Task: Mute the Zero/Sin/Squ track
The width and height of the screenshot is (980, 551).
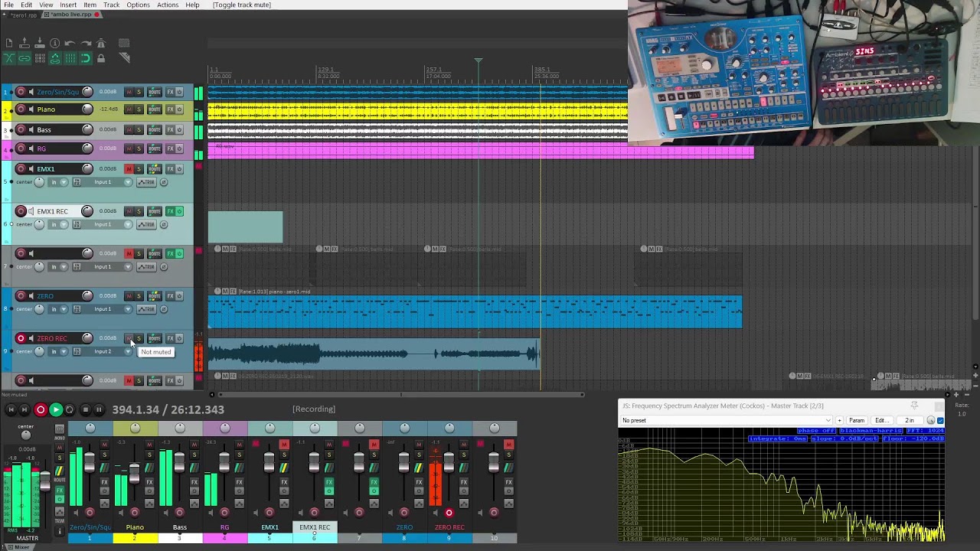Action: (x=129, y=92)
